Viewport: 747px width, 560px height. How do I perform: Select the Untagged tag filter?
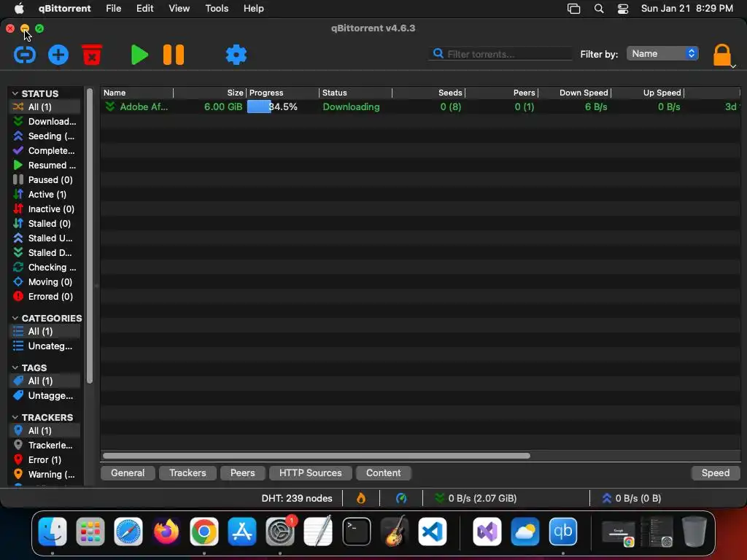tap(45, 396)
